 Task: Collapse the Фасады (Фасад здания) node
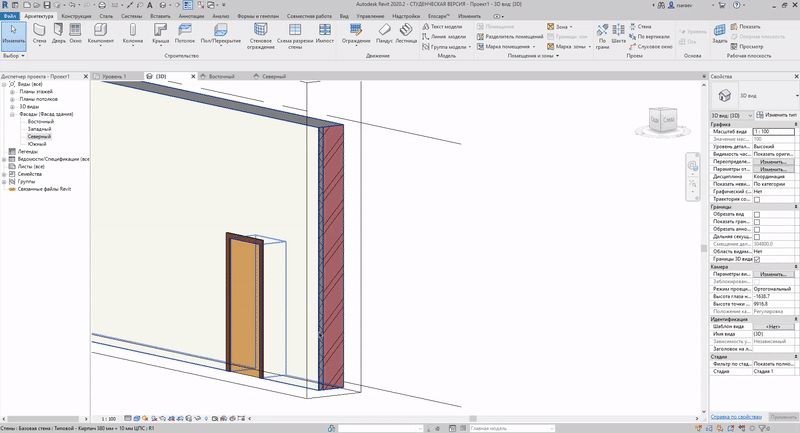click(12, 114)
